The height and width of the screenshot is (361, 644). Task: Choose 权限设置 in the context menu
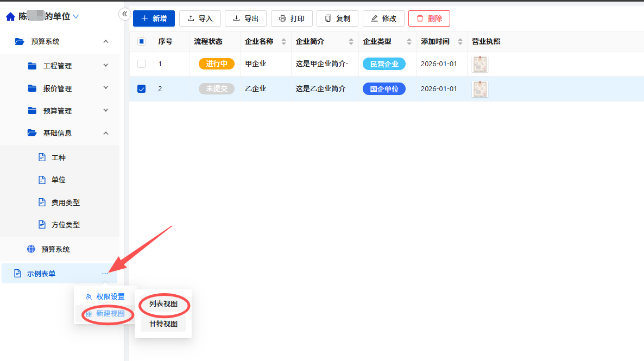tap(105, 296)
